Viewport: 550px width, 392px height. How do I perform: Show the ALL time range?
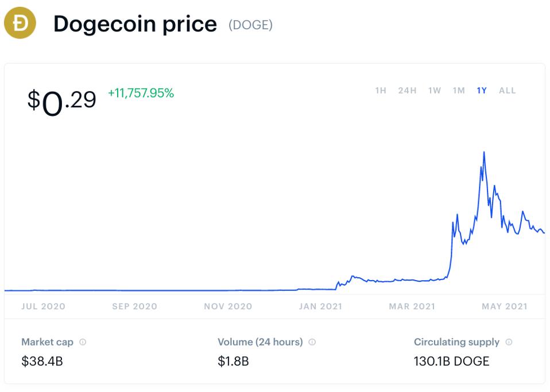click(507, 91)
